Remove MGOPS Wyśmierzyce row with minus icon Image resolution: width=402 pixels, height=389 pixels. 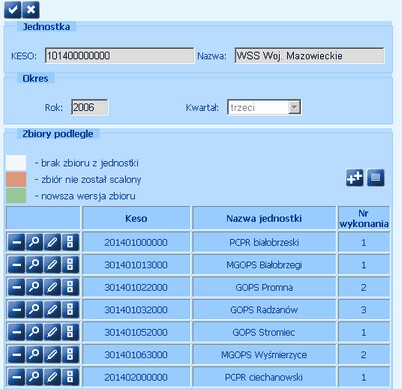pyautogui.click(x=16, y=354)
